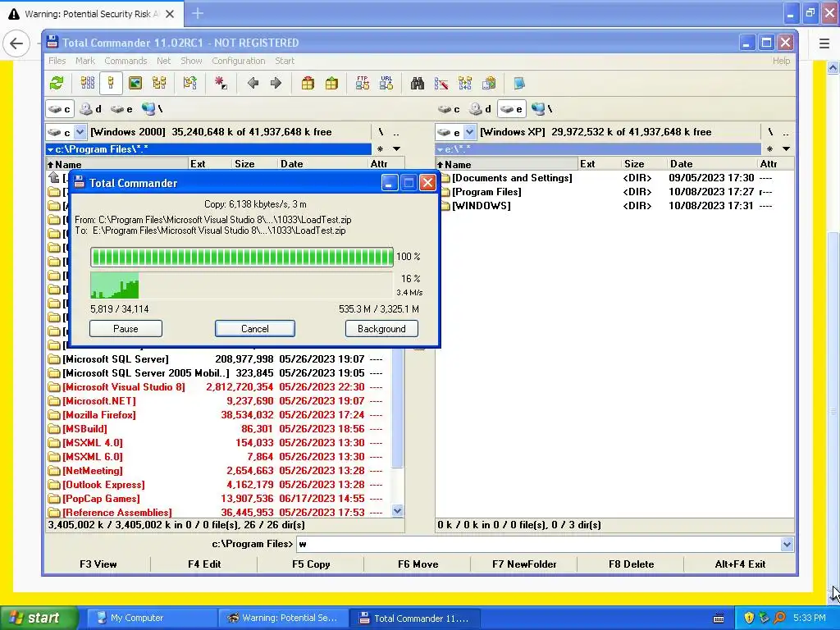This screenshot has width=840, height=630.
Task: Click the F3 View button
Action: pyautogui.click(x=98, y=564)
